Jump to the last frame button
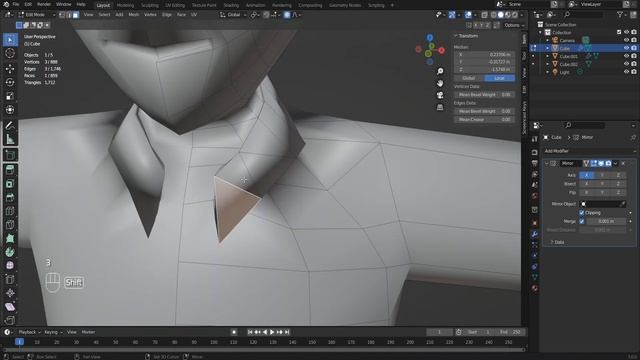 (287, 332)
